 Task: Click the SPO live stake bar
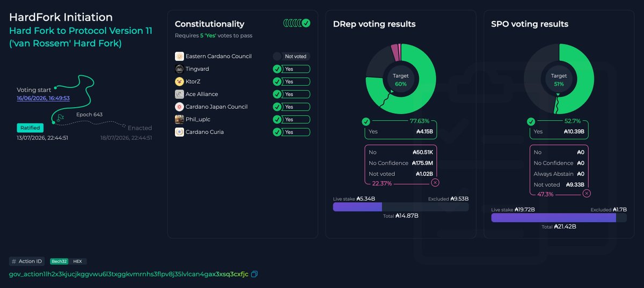coord(553,217)
